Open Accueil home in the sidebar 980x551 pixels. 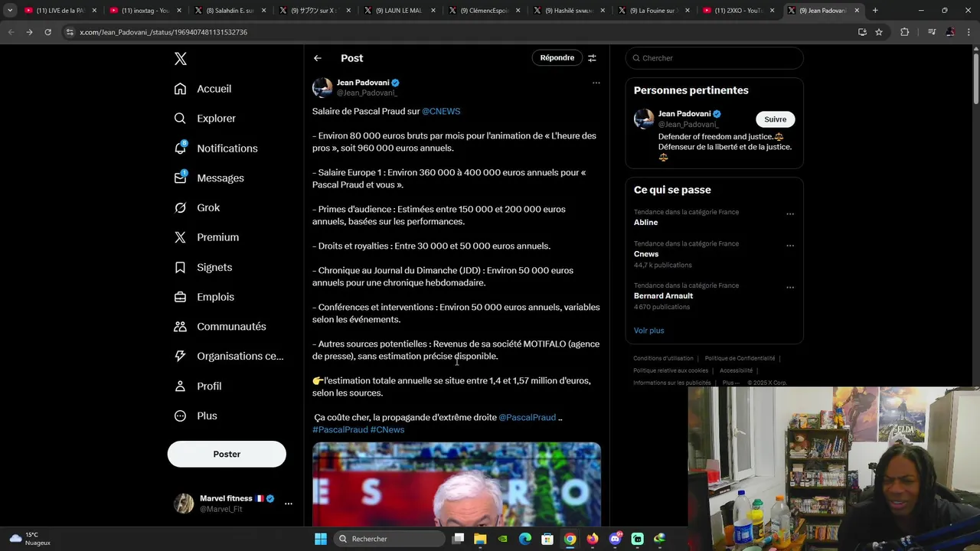(x=203, y=89)
